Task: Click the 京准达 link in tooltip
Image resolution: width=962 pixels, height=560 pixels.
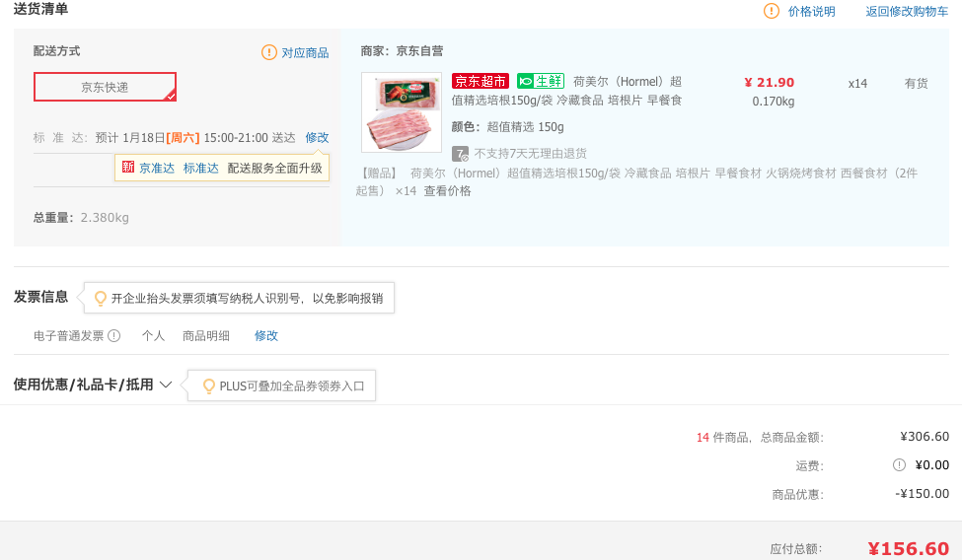Action: (157, 168)
